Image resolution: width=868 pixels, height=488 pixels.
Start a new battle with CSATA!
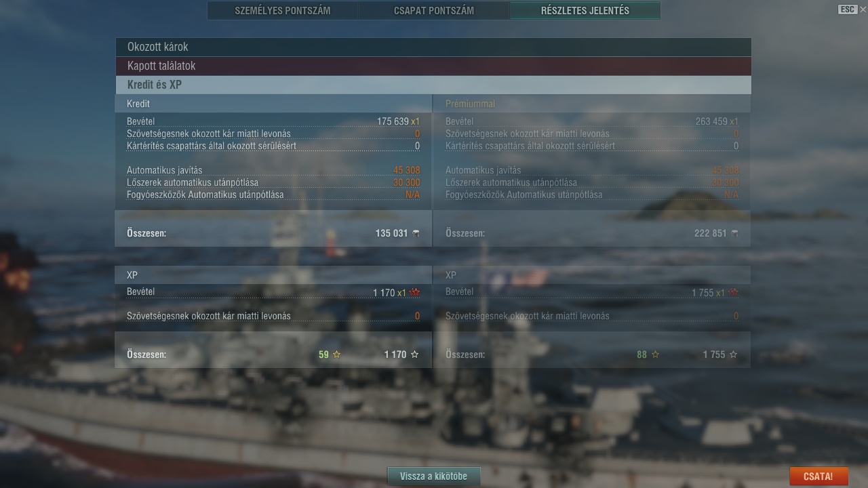pos(818,476)
